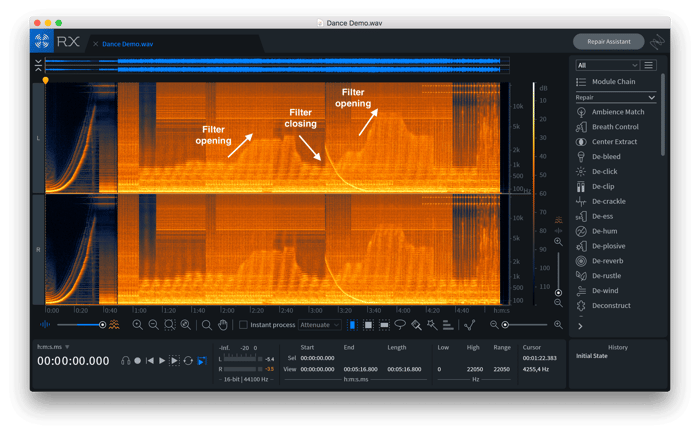700x434 pixels.
Task: Open the De-reverb module
Action: coord(600,261)
